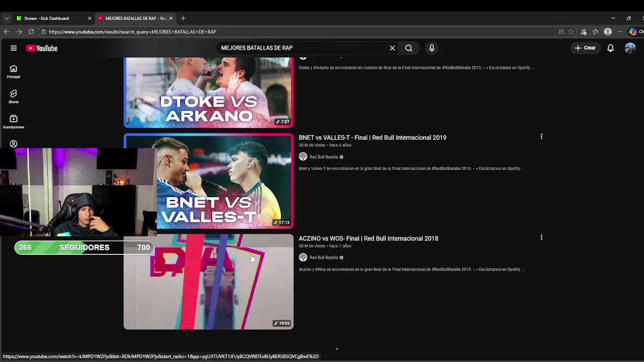Clear the search query with X
The image size is (644, 362).
click(392, 48)
